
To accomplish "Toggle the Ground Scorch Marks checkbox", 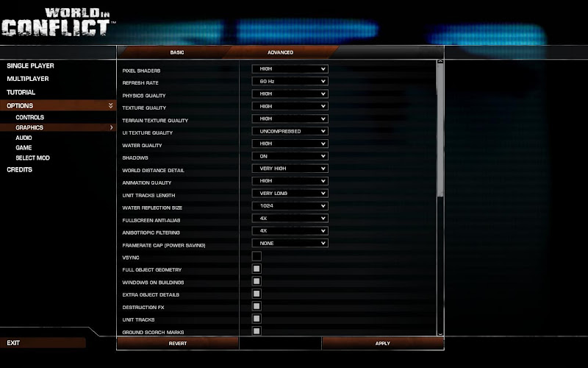I will pyautogui.click(x=257, y=330).
